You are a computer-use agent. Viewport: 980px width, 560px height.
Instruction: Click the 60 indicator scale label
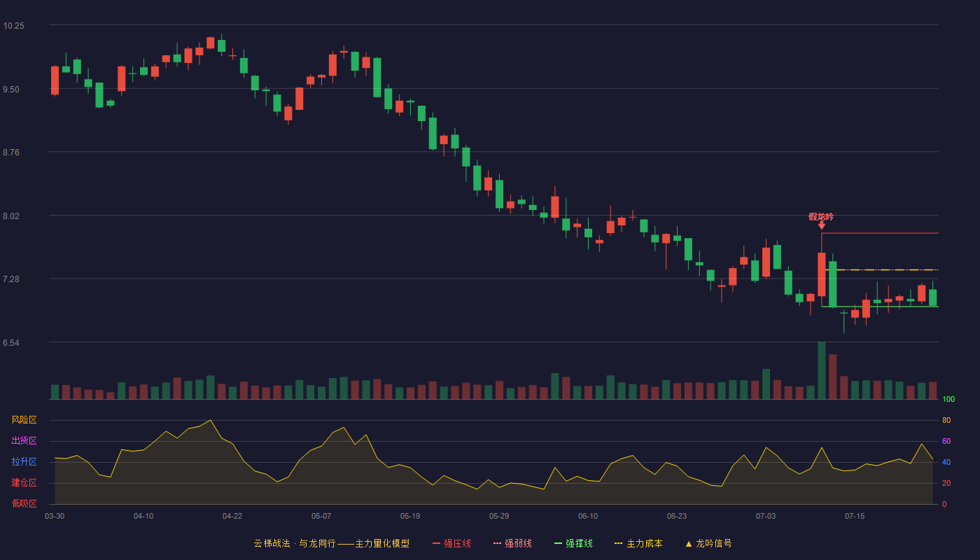tap(946, 441)
